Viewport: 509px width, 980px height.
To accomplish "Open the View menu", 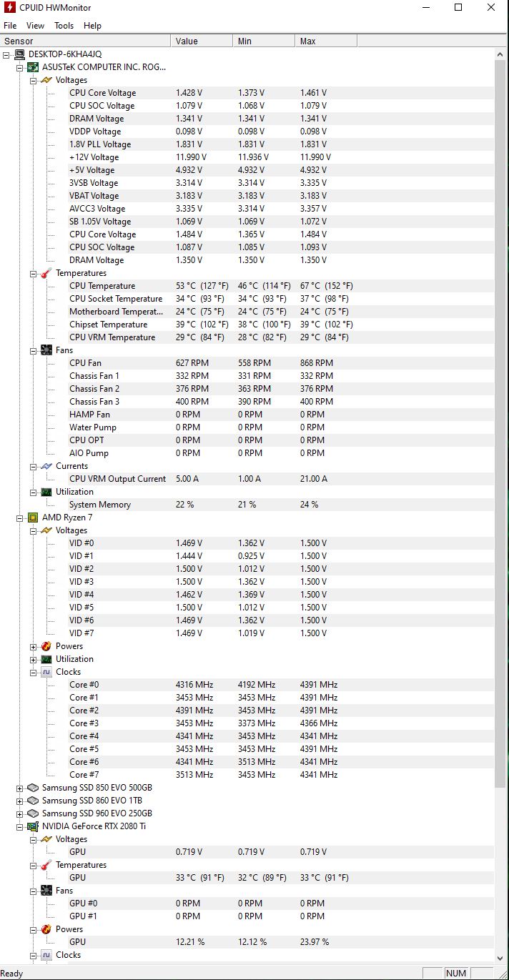I will pos(36,26).
